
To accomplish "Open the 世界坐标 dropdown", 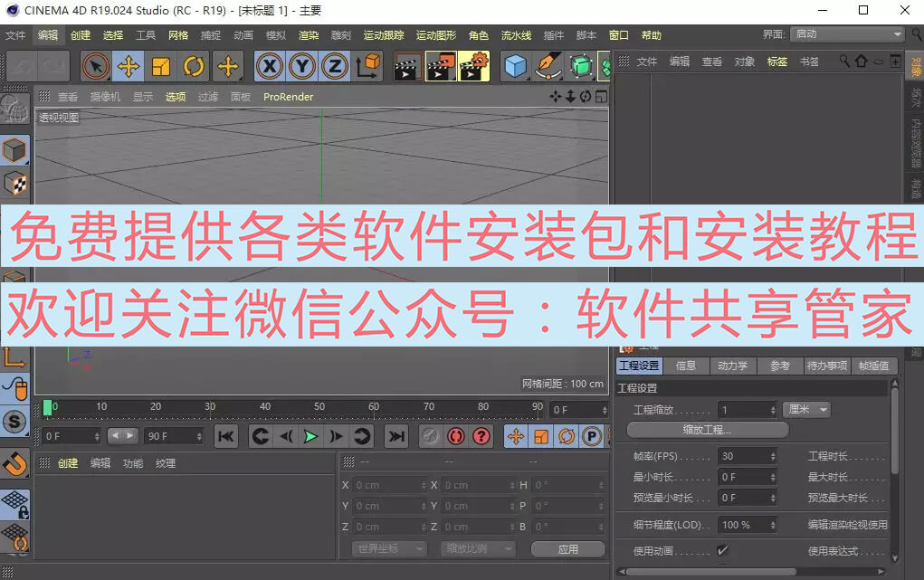I will coord(389,548).
